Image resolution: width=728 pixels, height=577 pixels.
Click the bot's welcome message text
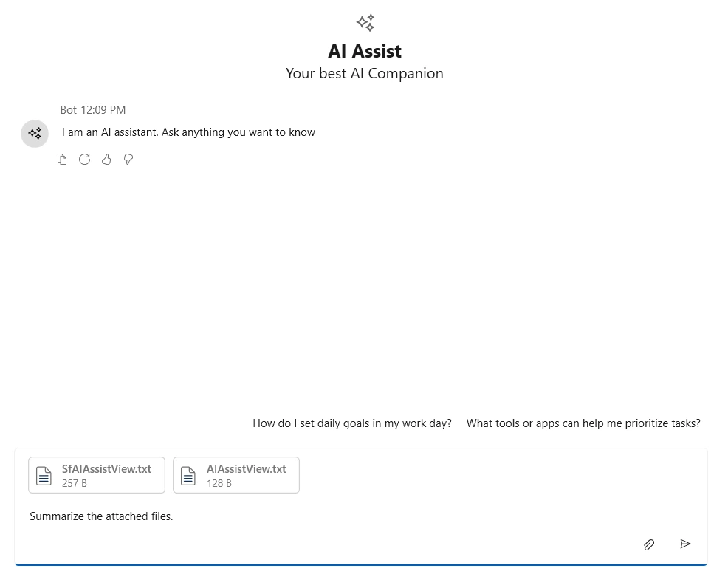click(x=188, y=132)
